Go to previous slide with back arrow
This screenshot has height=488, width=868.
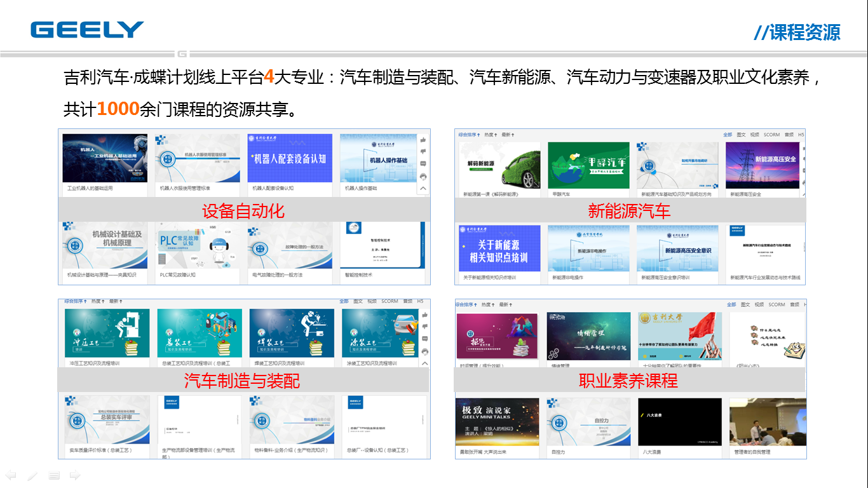(11, 475)
